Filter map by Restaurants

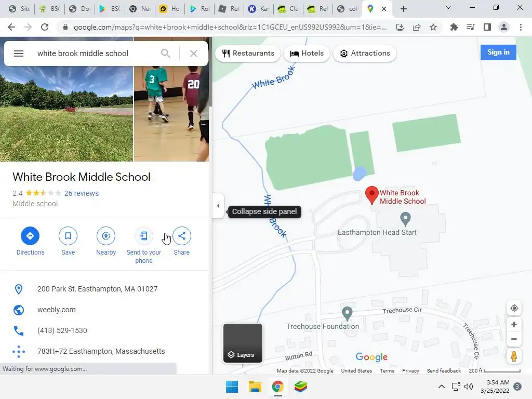pos(248,54)
